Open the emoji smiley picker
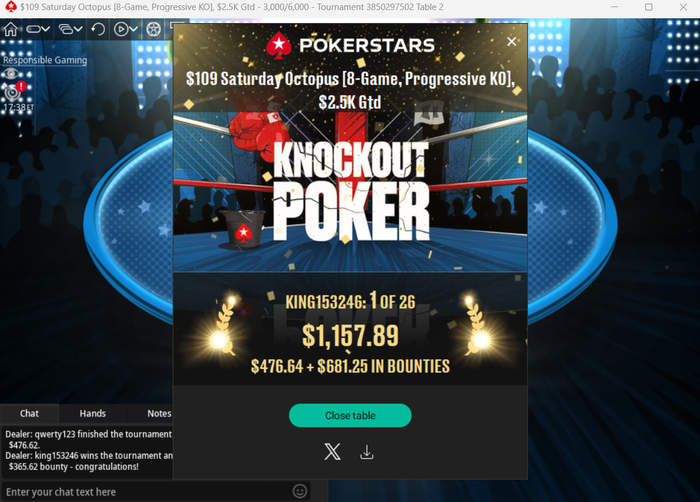The width and height of the screenshot is (700, 502). point(300,491)
